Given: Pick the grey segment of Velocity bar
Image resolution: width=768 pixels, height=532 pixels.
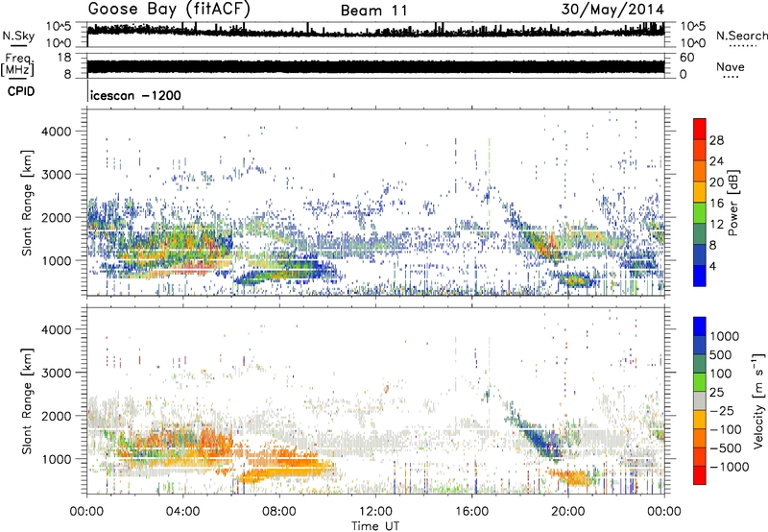Looking at the screenshot, I should [700, 400].
